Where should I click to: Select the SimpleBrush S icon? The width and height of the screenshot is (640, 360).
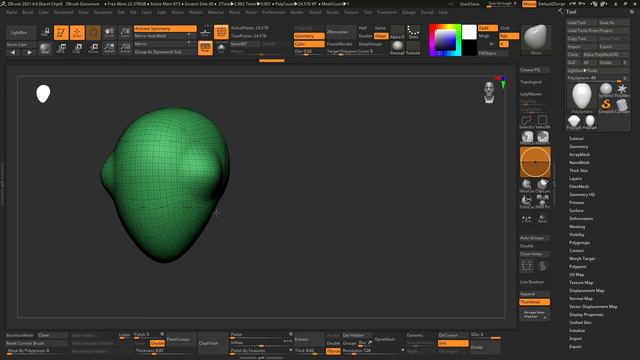pos(606,105)
